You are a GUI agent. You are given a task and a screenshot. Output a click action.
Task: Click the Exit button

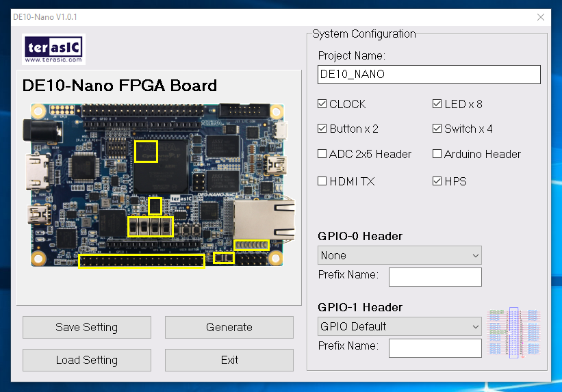coord(229,360)
